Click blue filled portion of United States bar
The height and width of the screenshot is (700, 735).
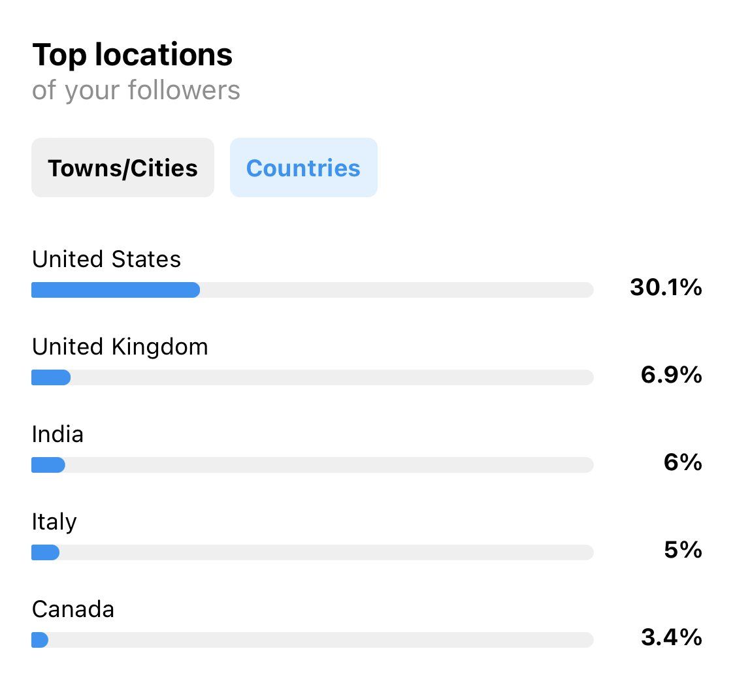click(x=116, y=290)
